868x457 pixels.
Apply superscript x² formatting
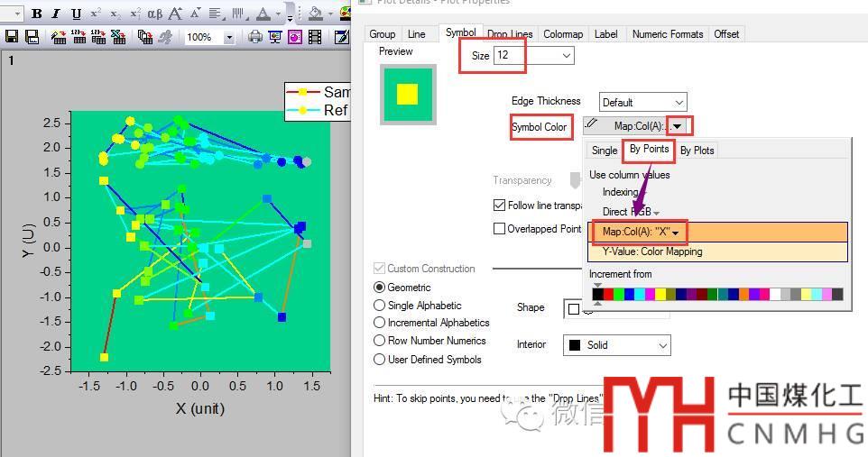(x=96, y=14)
